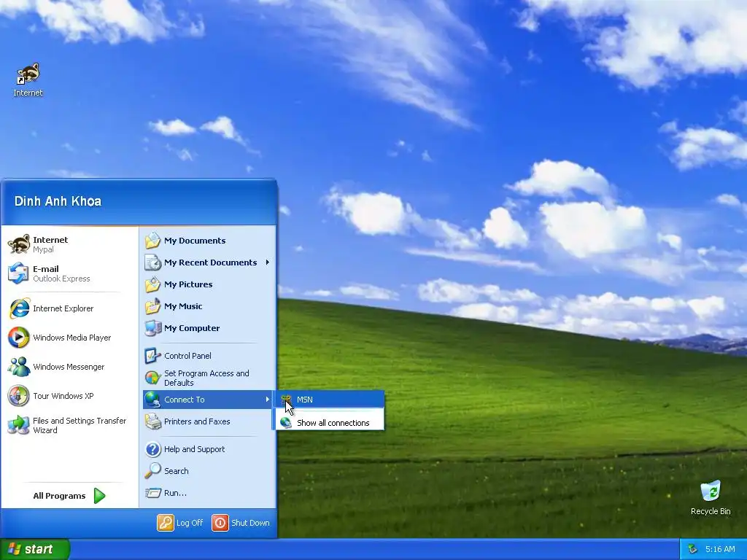The height and width of the screenshot is (560, 747).
Task: Click the Outlook Express subtitle text
Action: tap(61, 279)
